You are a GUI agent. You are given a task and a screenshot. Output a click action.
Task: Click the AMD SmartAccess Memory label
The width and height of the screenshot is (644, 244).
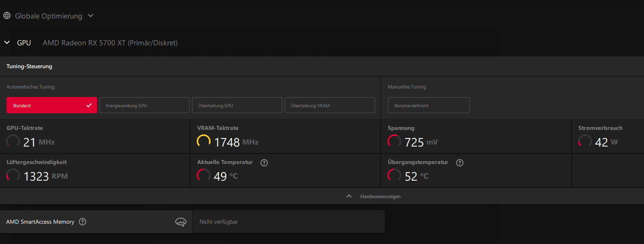click(x=40, y=222)
